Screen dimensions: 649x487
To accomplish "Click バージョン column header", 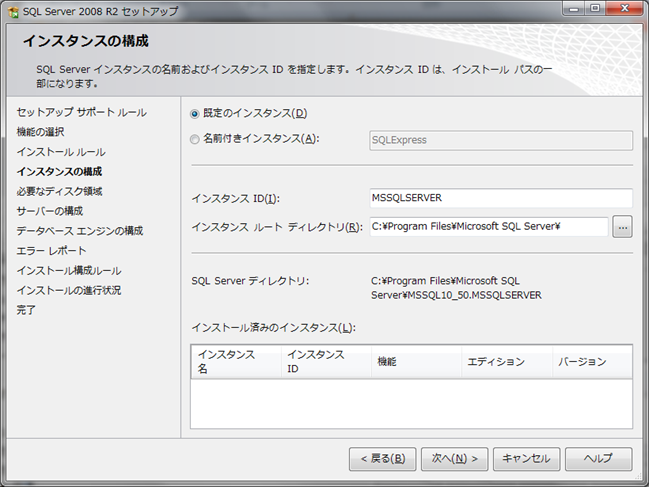I will 592,362.
